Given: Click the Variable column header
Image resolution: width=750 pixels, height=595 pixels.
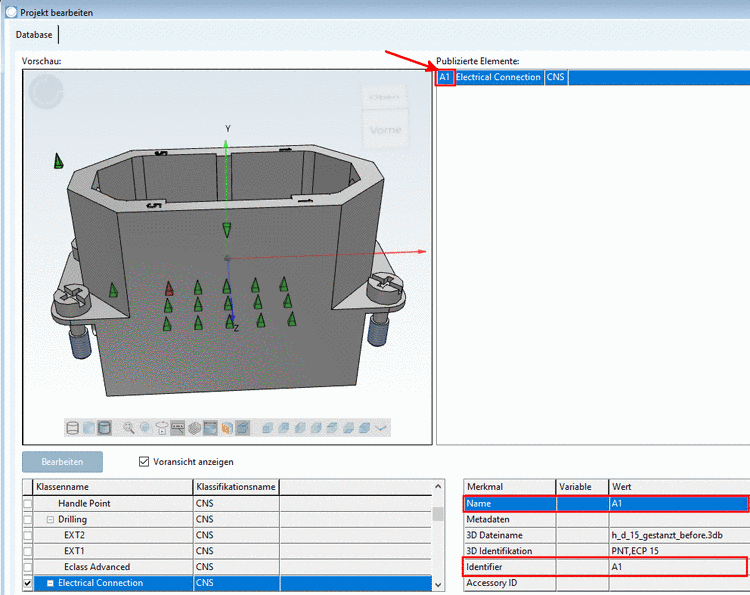Looking at the screenshot, I should pos(582,487).
